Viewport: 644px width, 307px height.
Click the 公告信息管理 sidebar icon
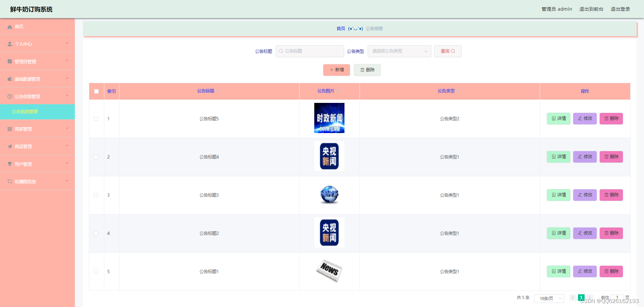[10, 97]
